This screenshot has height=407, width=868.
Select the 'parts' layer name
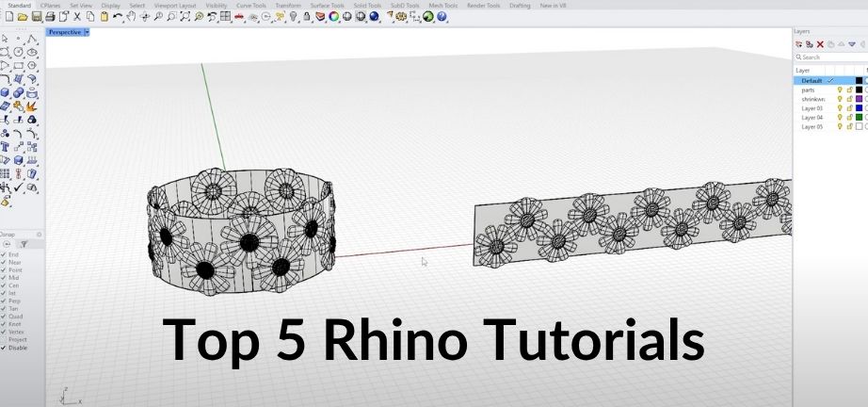click(808, 90)
